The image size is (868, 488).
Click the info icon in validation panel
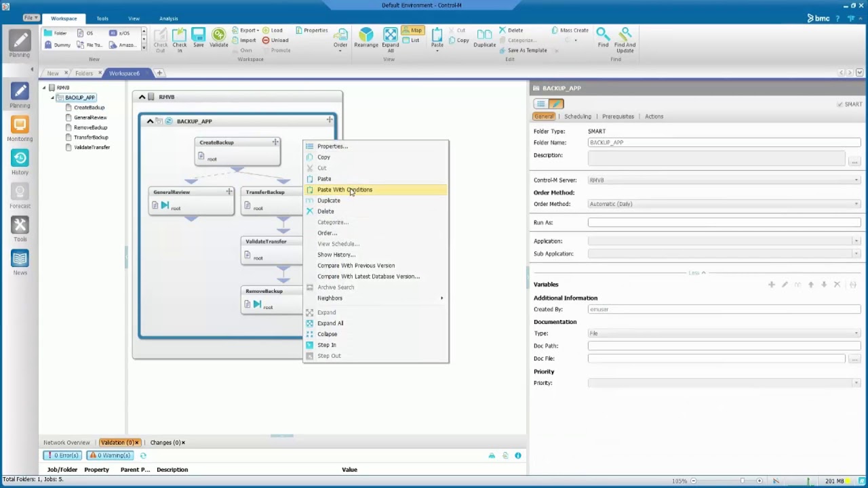pyautogui.click(x=518, y=455)
